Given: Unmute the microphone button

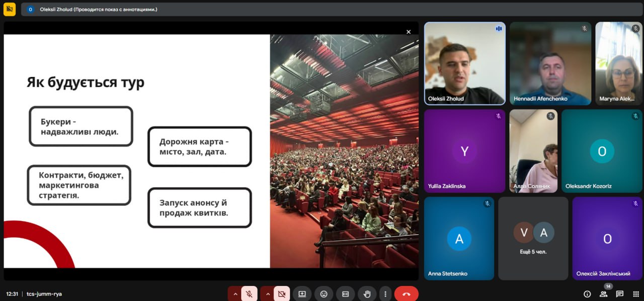Looking at the screenshot, I should [249, 294].
